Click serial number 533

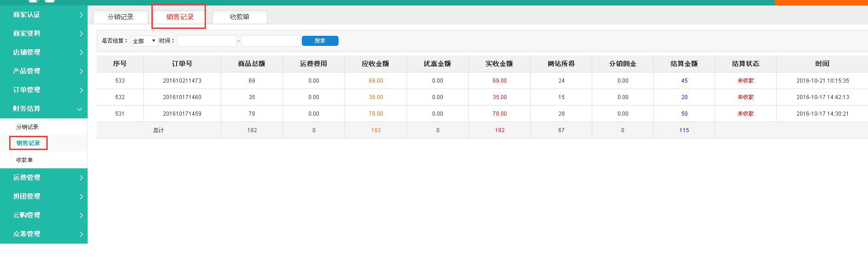120,81
